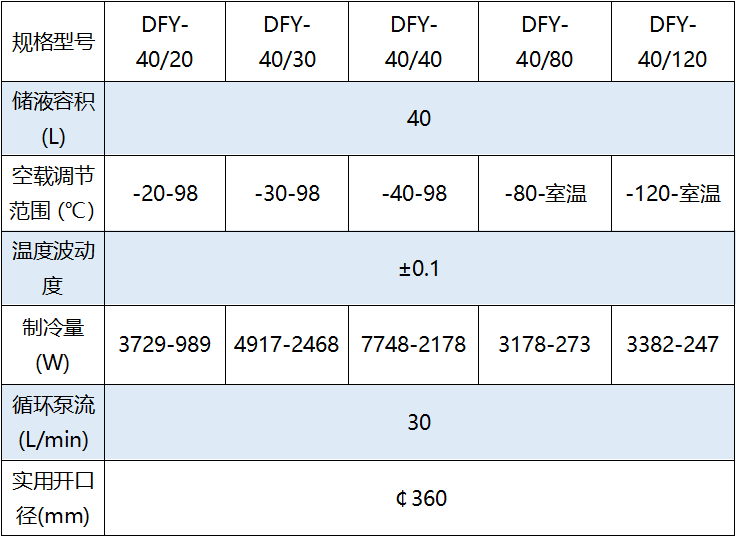Screen dimensions: 736x537
Task: Click the 3729-989 cooling capacity cell
Action: 165,344
